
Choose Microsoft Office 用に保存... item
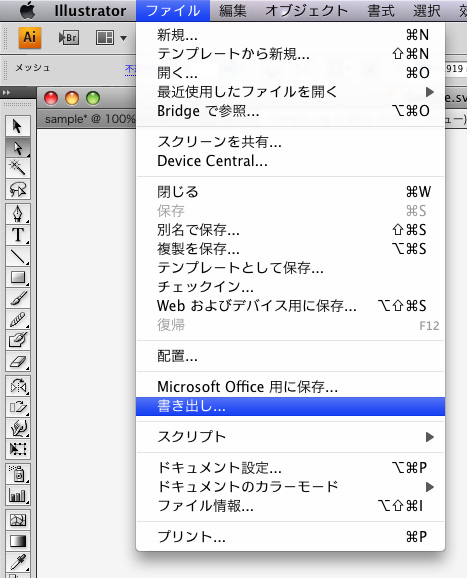click(290, 387)
